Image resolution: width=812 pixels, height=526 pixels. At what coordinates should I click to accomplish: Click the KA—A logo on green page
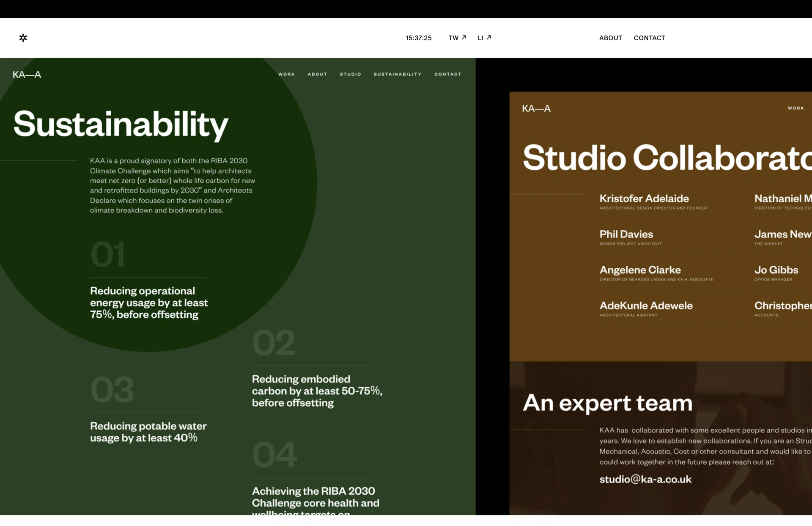tap(27, 75)
